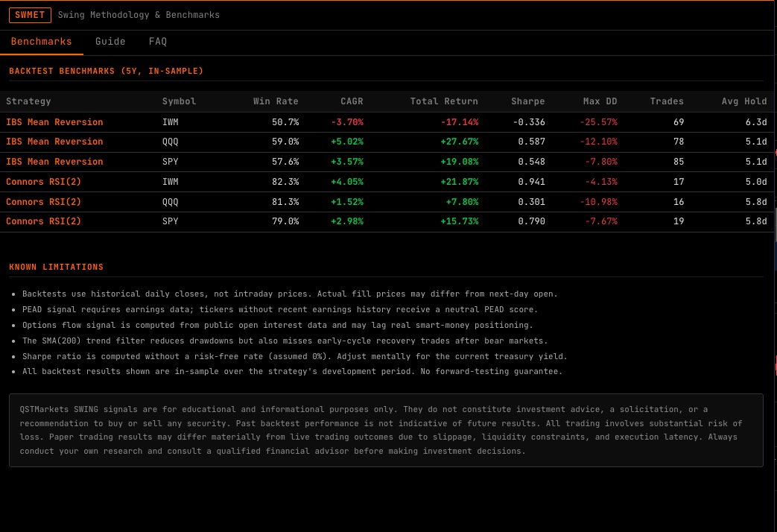Click the 82.3% win rate value
Screen dimensions: 777x532
coord(285,182)
